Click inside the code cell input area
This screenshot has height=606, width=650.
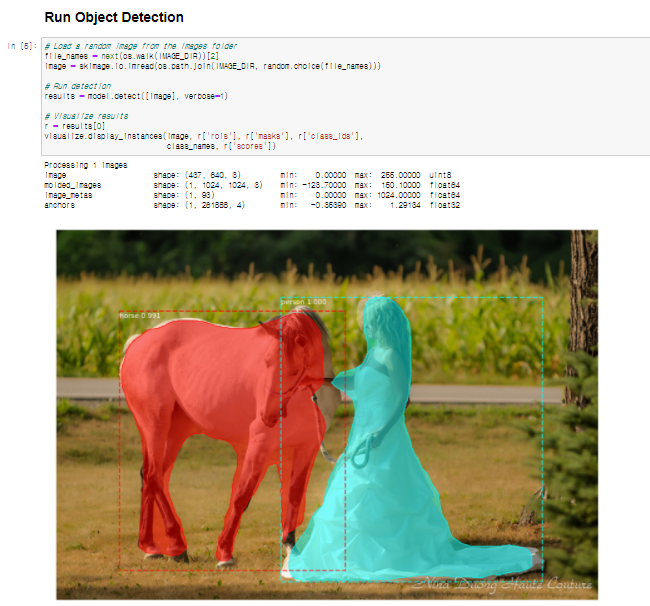point(346,96)
